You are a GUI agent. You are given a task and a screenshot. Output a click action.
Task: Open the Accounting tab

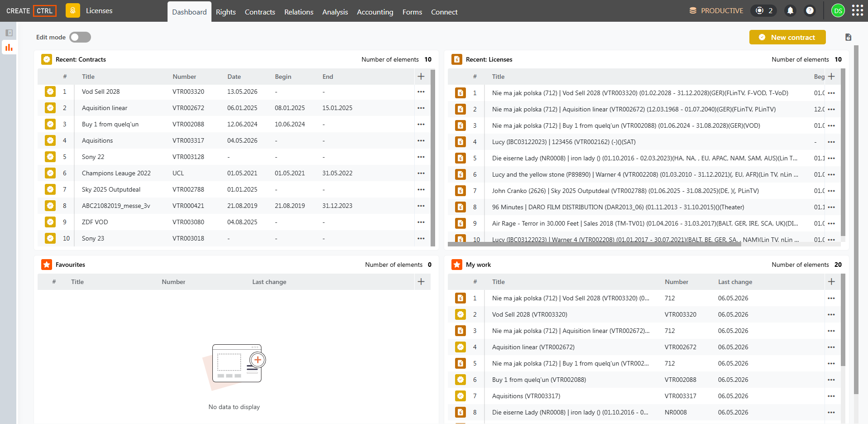click(x=375, y=12)
